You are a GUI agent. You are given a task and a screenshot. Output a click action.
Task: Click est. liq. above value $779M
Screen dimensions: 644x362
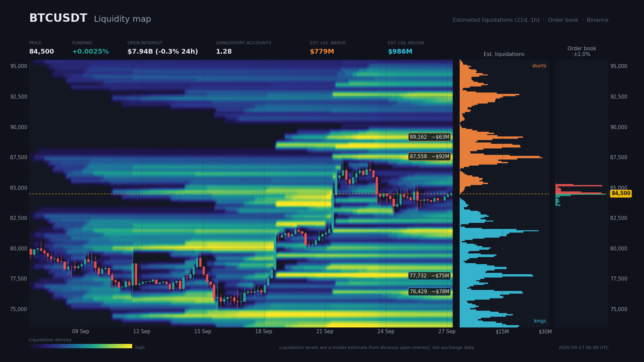(x=322, y=51)
